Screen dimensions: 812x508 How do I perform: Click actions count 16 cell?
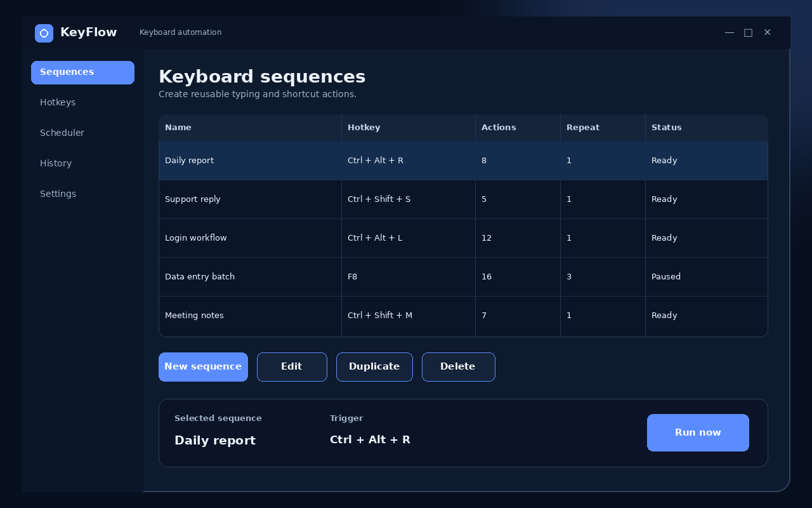(x=518, y=277)
